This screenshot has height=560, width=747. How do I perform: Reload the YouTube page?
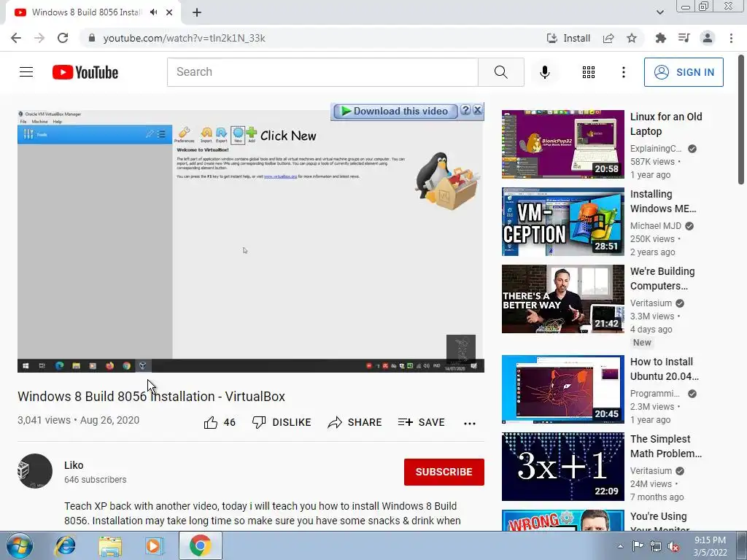tap(63, 38)
